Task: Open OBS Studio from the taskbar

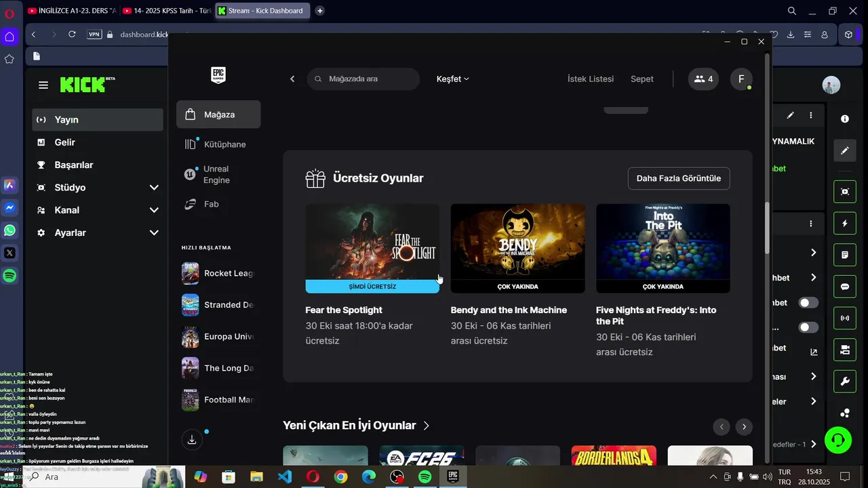Action: pyautogui.click(x=397, y=477)
